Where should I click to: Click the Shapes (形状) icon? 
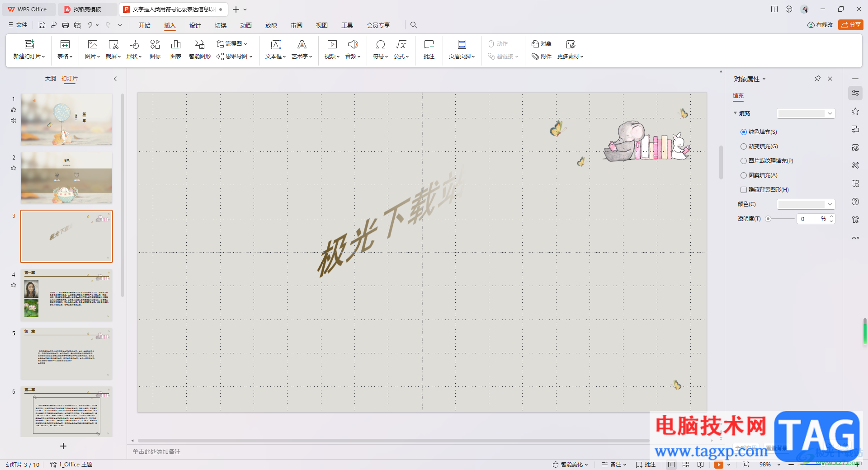click(134, 44)
